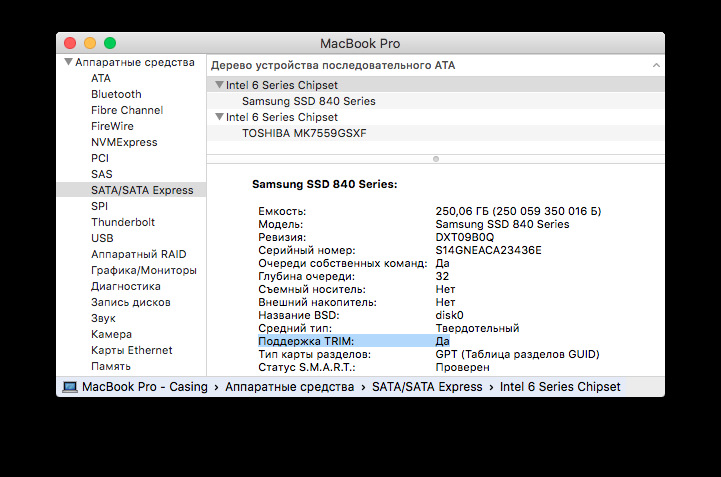Click the Съемный носитель: label
This screenshot has width=721, height=477.
[312, 289]
